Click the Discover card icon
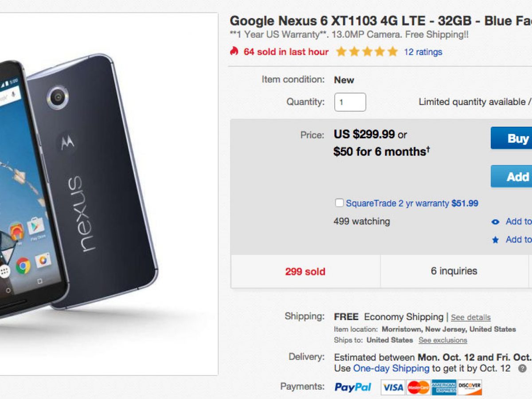Screen dimensions: 532x399 469,387
